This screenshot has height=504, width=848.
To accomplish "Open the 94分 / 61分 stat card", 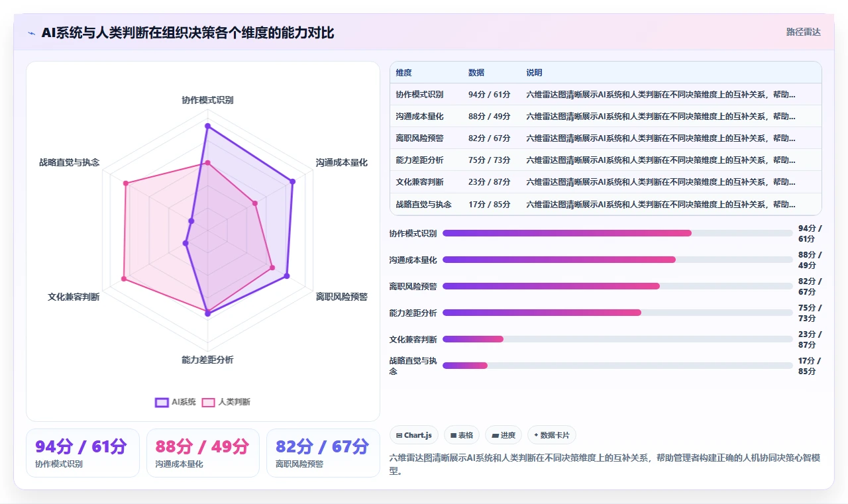I will coord(83,453).
